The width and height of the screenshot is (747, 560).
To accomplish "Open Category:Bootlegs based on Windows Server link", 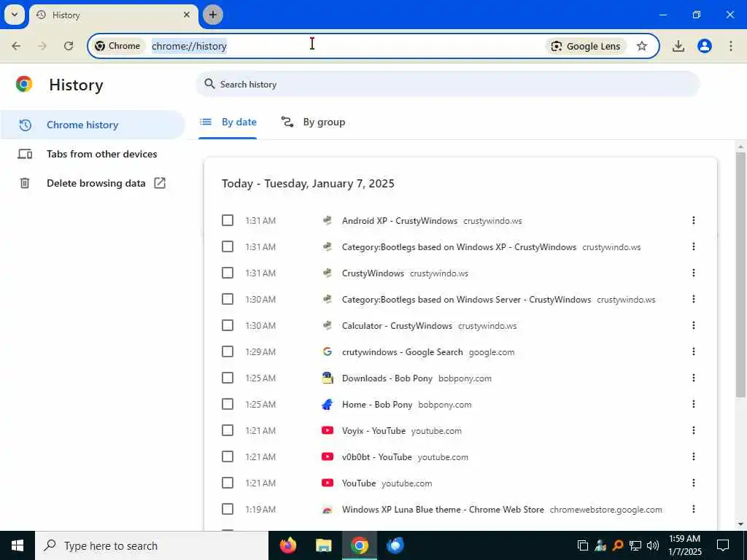I will click(466, 300).
